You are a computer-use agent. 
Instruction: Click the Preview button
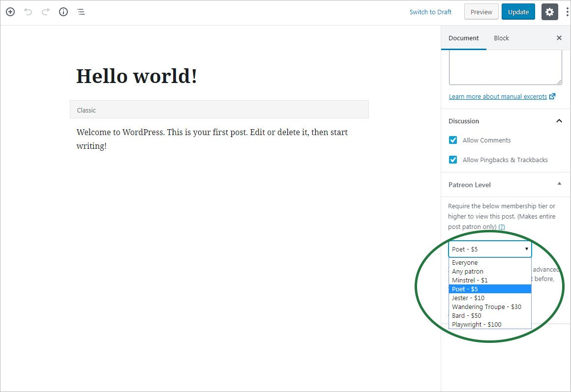click(x=481, y=12)
